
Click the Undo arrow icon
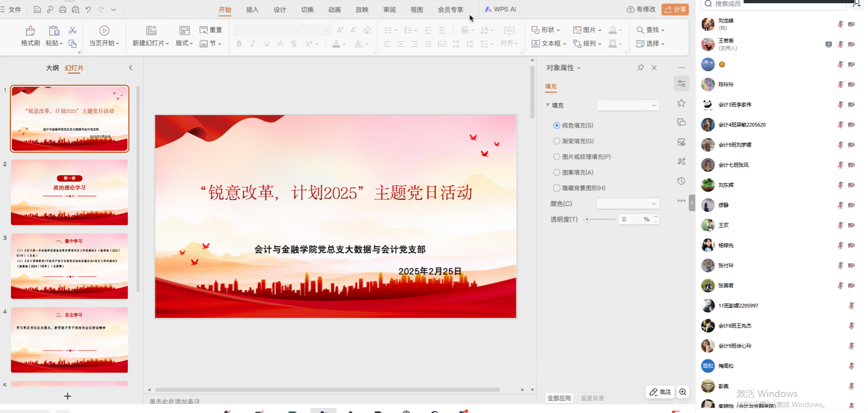tap(88, 10)
